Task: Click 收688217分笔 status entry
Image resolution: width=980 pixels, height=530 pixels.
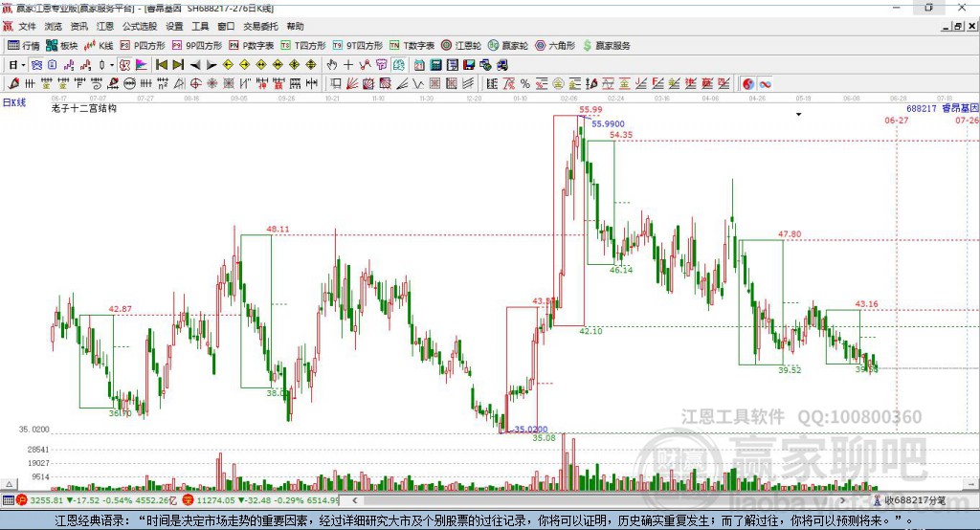Action: (x=914, y=500)
